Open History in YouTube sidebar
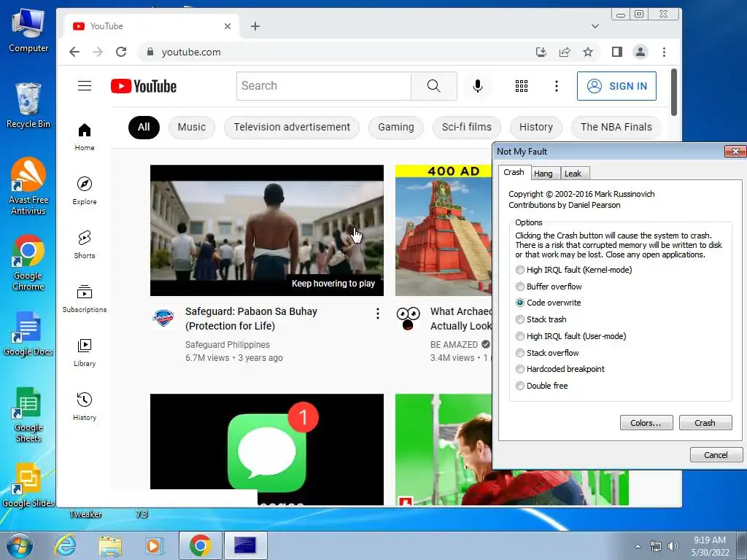This screenshot has width=747, height=560. click(x=85, y=406)
